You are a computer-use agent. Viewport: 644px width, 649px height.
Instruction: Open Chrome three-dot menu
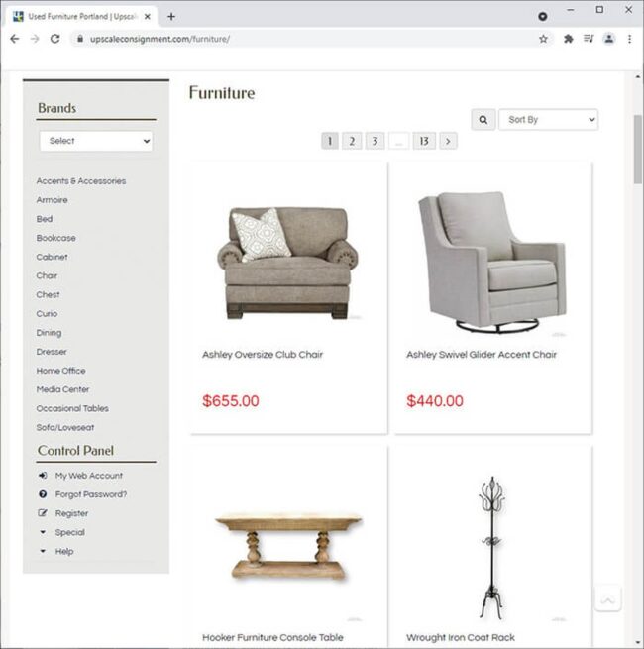(x=629, y=39)
